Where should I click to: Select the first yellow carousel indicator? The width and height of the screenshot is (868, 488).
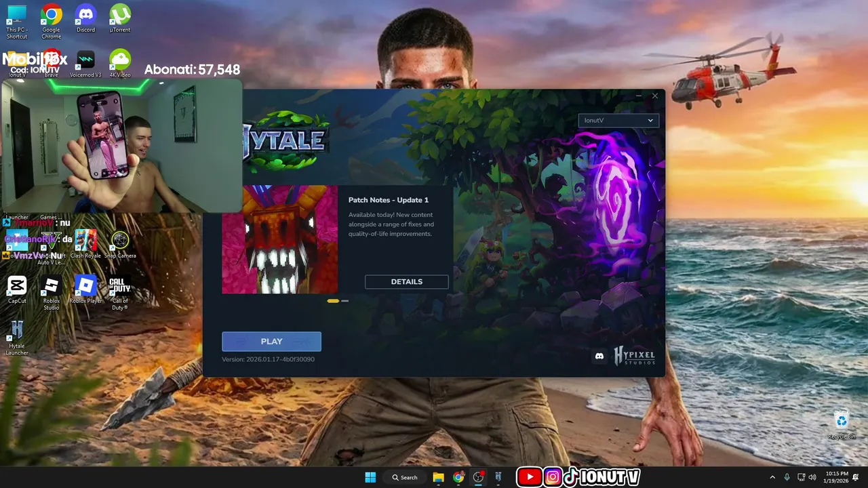(x=333, y=300)
